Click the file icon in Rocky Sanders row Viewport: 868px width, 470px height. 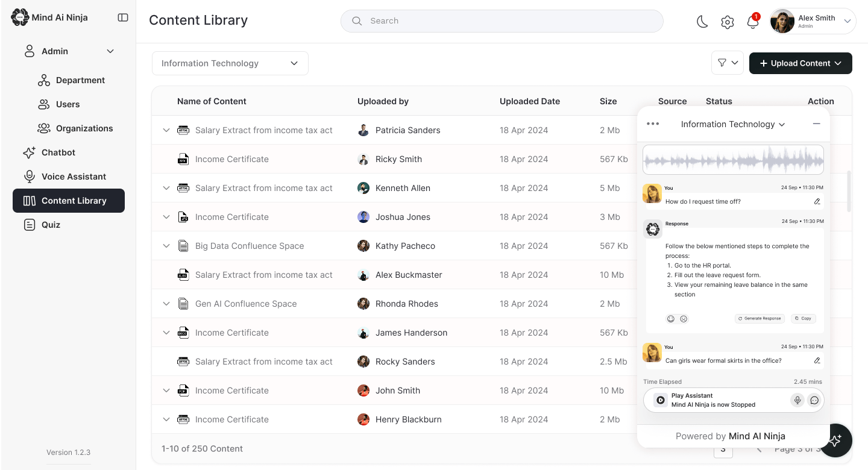(x=183, y=362)
